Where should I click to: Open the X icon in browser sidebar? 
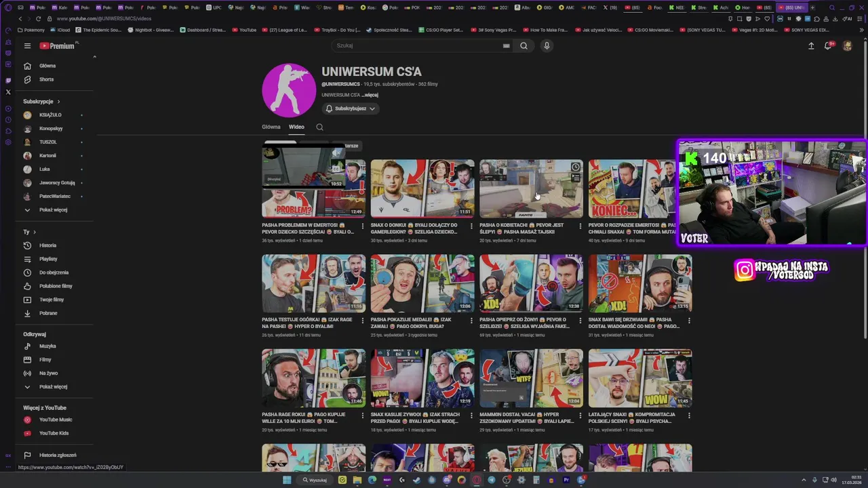pos(8,91)
